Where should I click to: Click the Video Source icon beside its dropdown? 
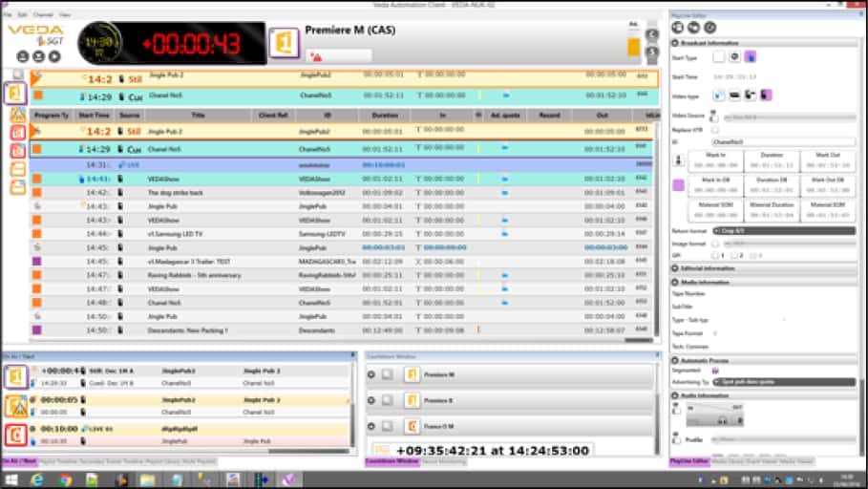pos(714,117)
